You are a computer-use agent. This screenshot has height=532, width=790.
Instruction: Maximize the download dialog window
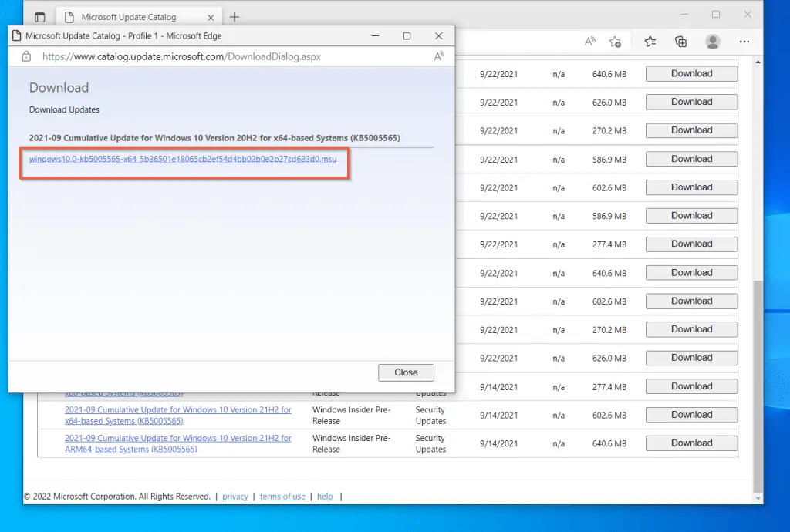tap(407, 35)
